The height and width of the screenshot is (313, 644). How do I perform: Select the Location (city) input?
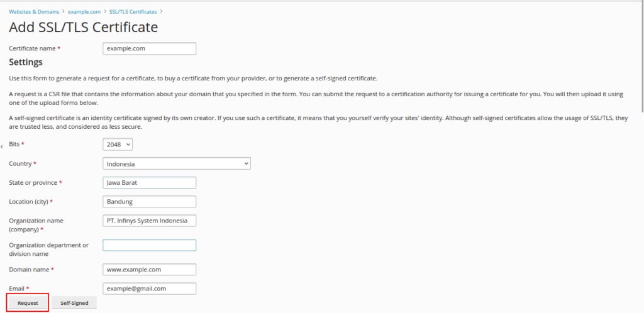(150, 202)
